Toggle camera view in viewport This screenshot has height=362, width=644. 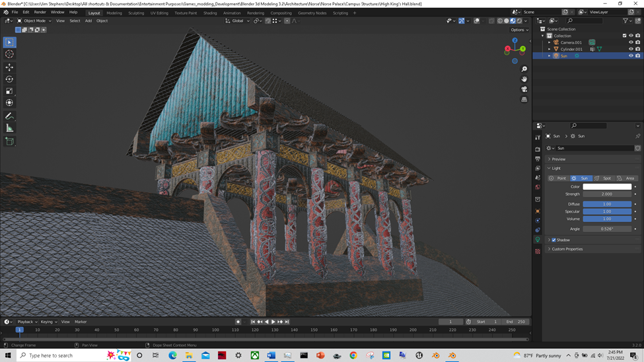[524, 89]
